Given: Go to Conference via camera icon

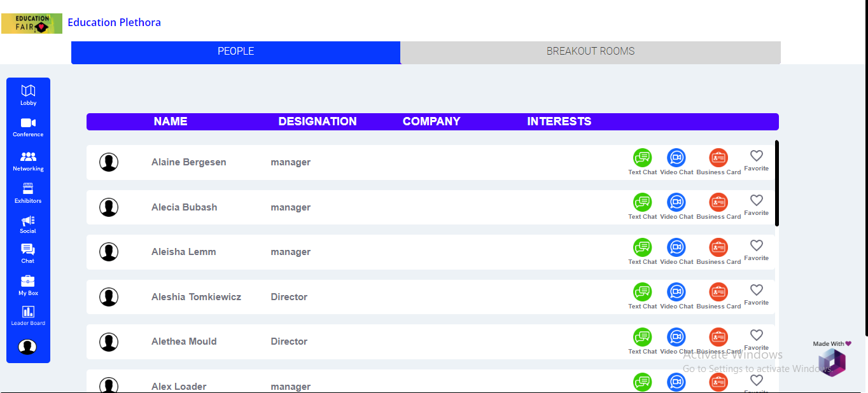Looking at the screenshot, I should (28, 123).
